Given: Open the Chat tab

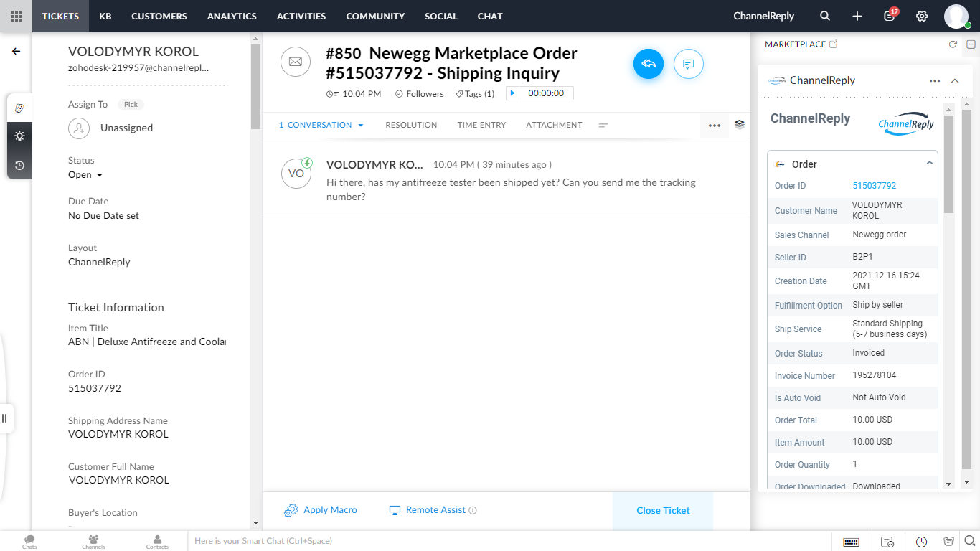Looking at the screenshot, I should (490, 16).
